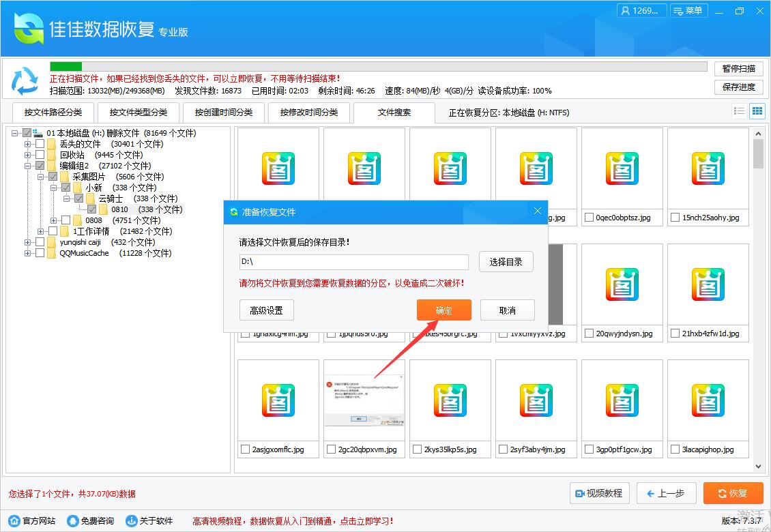Click 取消 to cancel recovery
771x532 pixels.
pos(508,310)
